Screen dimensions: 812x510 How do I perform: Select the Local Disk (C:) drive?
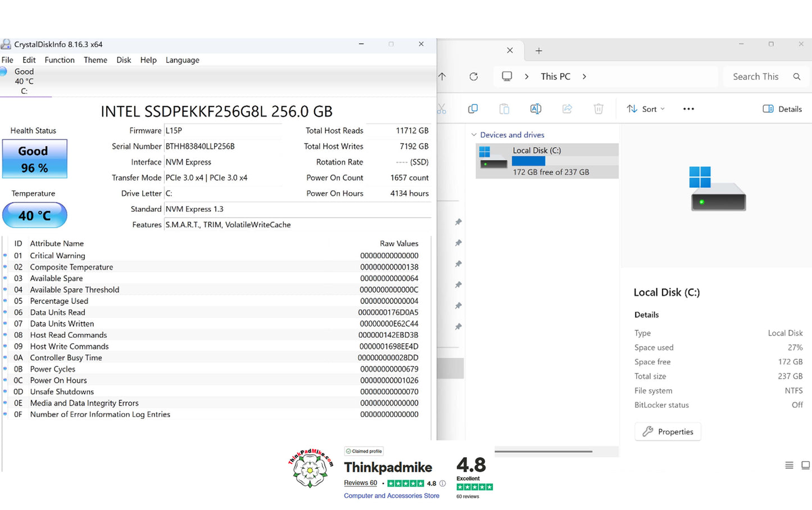[x=547, y=161]
